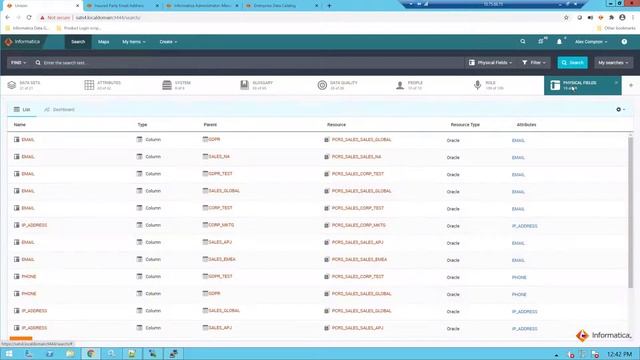Open the FIND dropdown

[x=18, y=63]
